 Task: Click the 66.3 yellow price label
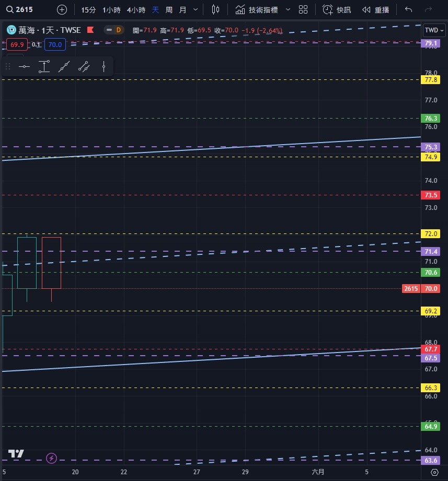(x=431, y=388)
